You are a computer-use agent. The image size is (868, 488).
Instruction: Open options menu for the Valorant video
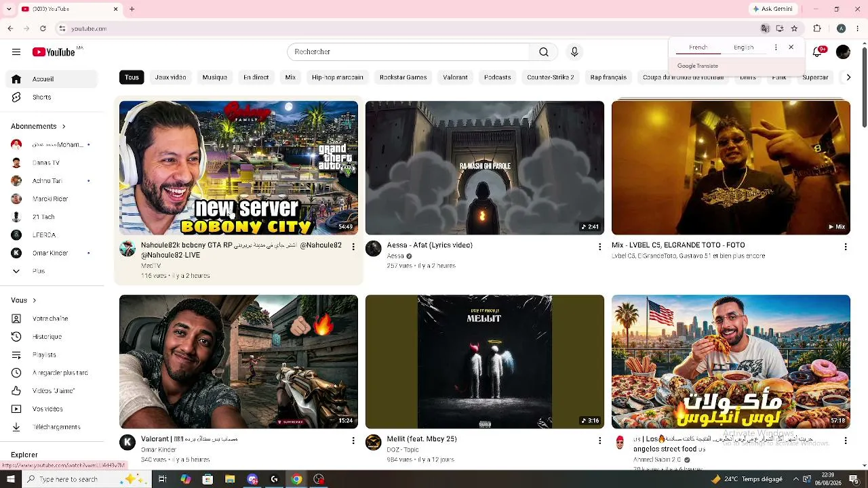[x=353, y=441]
